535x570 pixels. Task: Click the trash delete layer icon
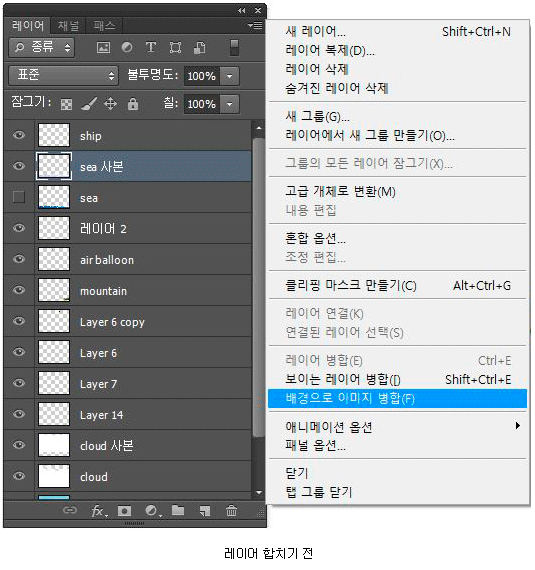click(231, 511)
